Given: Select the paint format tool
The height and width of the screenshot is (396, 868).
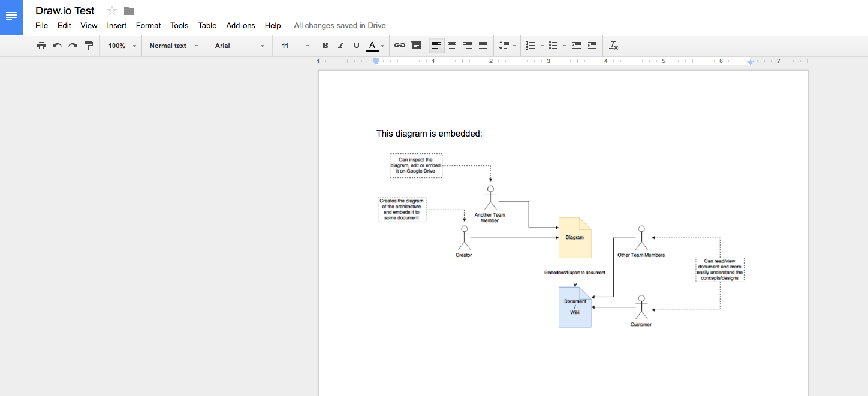Looking at the screenshot, I should coord(89,46).
